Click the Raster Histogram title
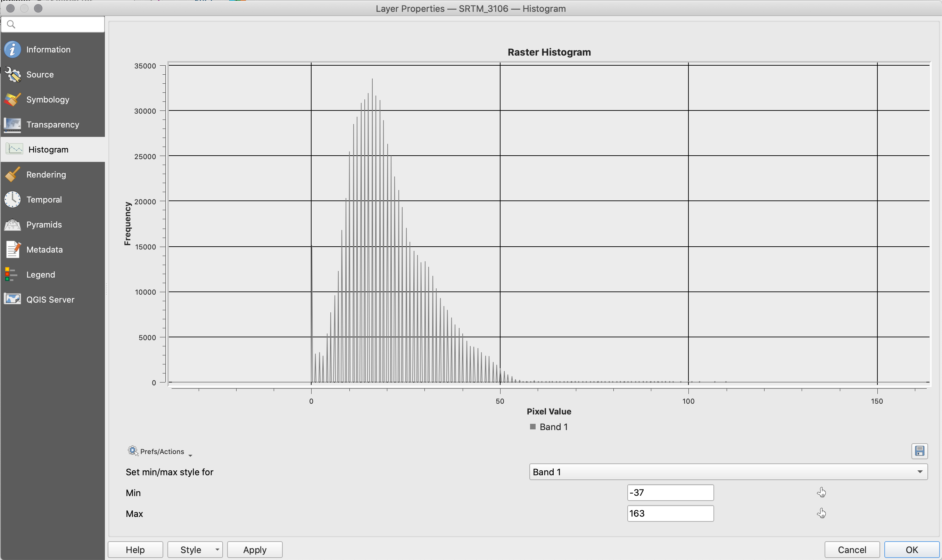The height and width of the screenshot is (560, 942). tap(549, 52)
